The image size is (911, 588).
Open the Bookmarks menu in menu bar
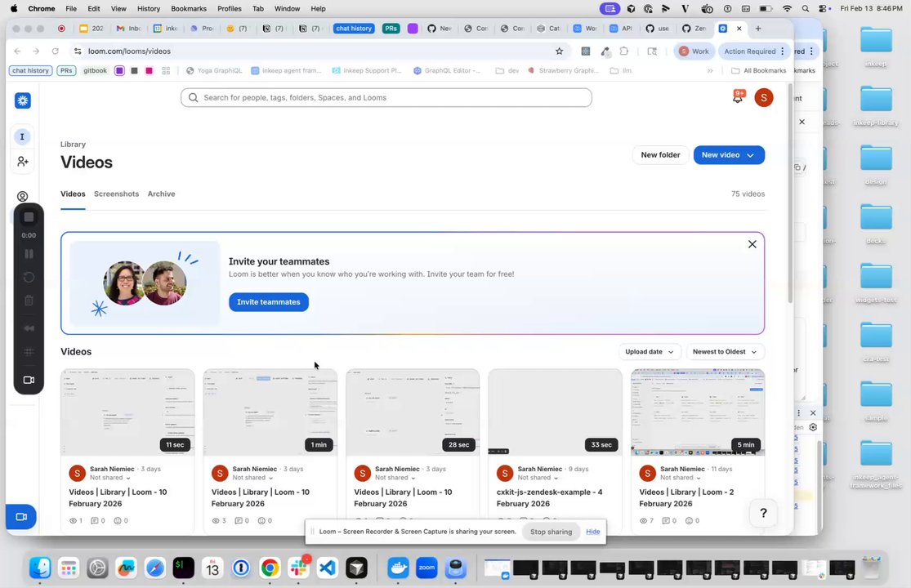[188, 9]
